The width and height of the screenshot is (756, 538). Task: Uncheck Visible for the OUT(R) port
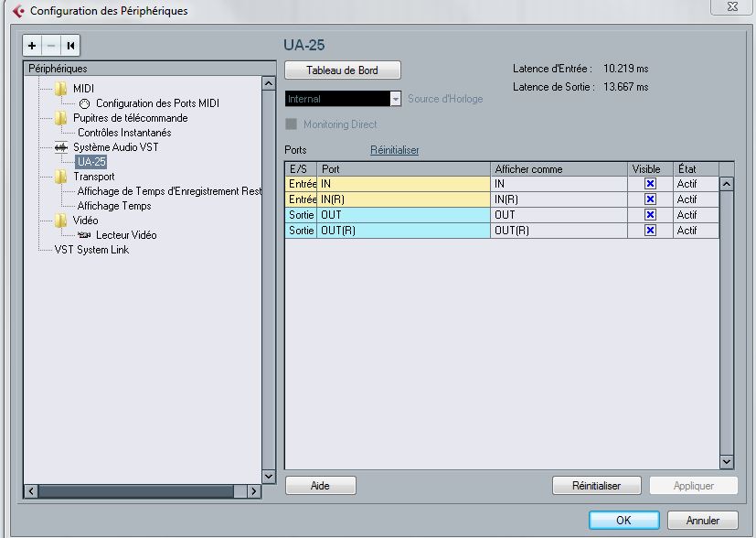pyautogui.click(x=650, y=231)
